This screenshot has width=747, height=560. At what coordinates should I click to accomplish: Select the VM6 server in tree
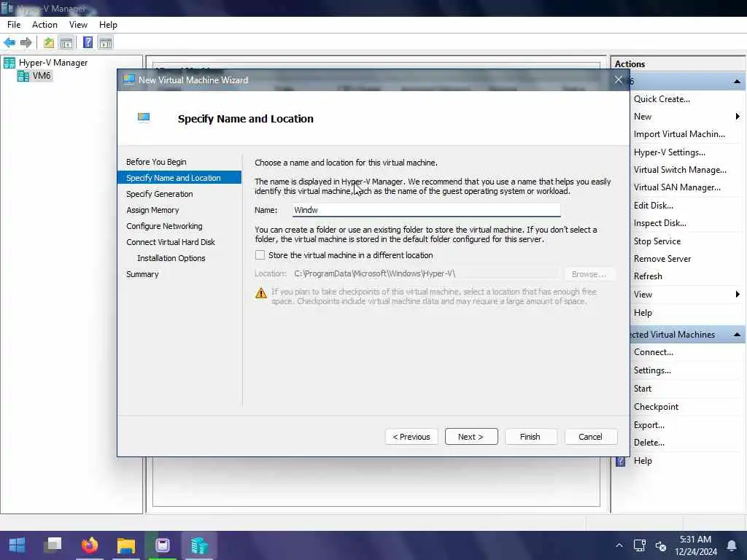pyautogui.click(x=42, y=76)
